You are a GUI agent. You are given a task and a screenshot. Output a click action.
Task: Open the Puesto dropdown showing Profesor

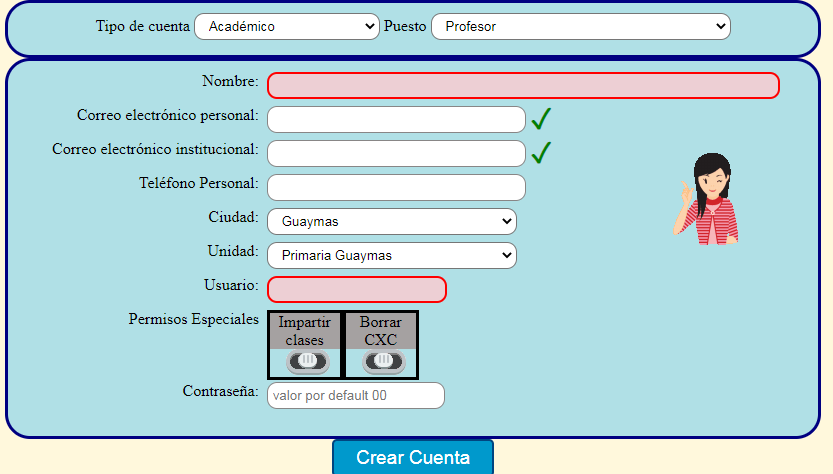tap(581, 27)
